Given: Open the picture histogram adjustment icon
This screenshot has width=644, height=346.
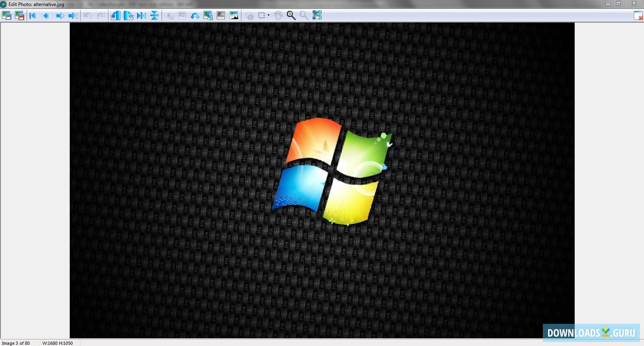Looking at the screenshot, I should point(234,16).
